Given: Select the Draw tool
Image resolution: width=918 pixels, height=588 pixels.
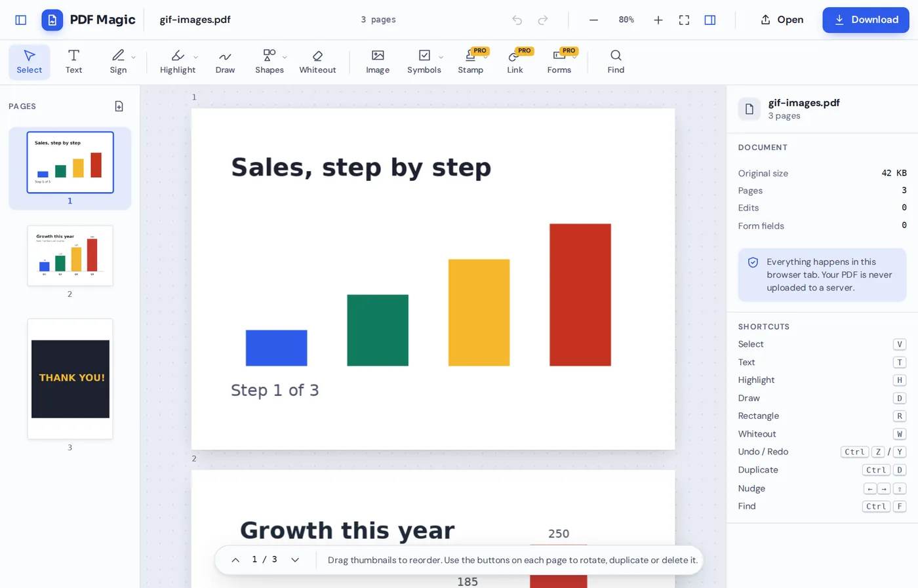Looking at the screenshot, I should pyautogui.click(x=225, y=62).
